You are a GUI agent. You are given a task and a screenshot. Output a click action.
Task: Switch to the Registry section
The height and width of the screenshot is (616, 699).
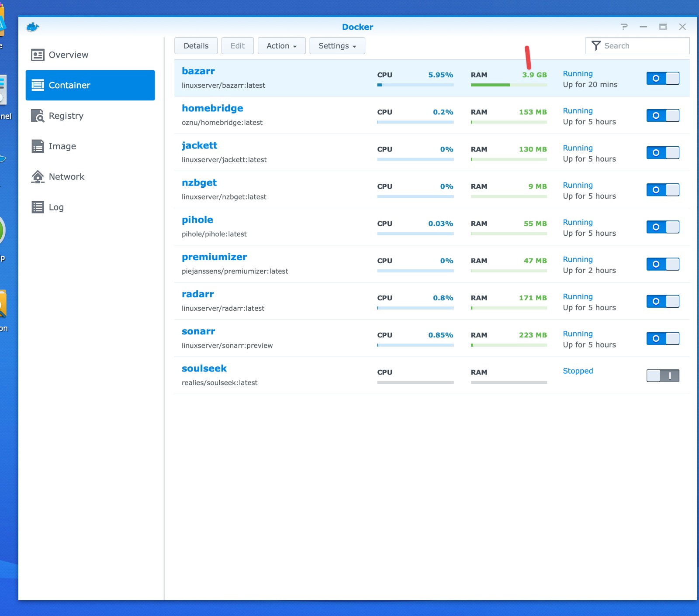(x=66, y=116)
